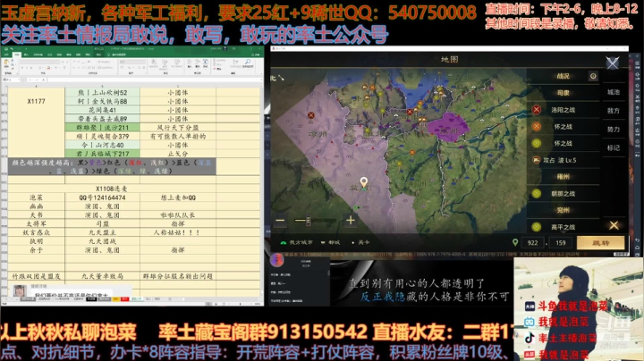This screenshot has height=361, width=644.
Task: Click the Y coordinate field showing 159
Action: [560, 243]
